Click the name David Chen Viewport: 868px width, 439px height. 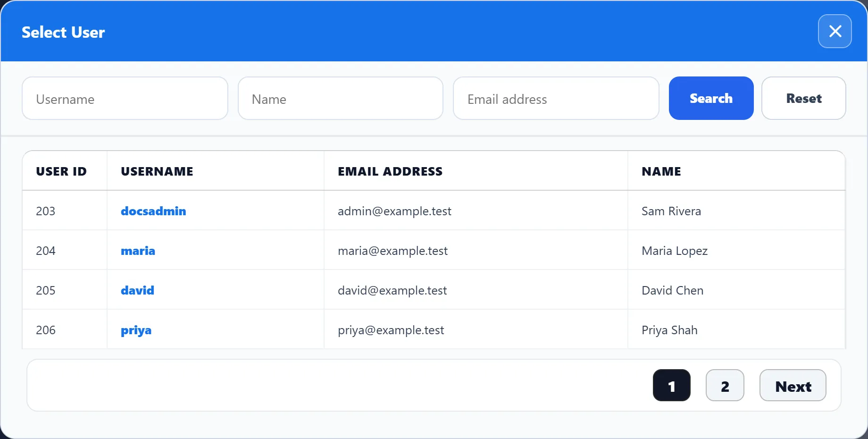pos(672,290)
